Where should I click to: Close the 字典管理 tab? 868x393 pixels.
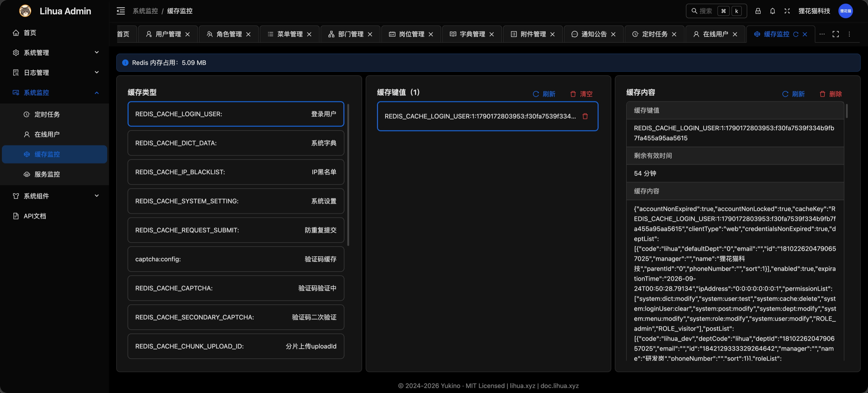(x=492, y=34)
